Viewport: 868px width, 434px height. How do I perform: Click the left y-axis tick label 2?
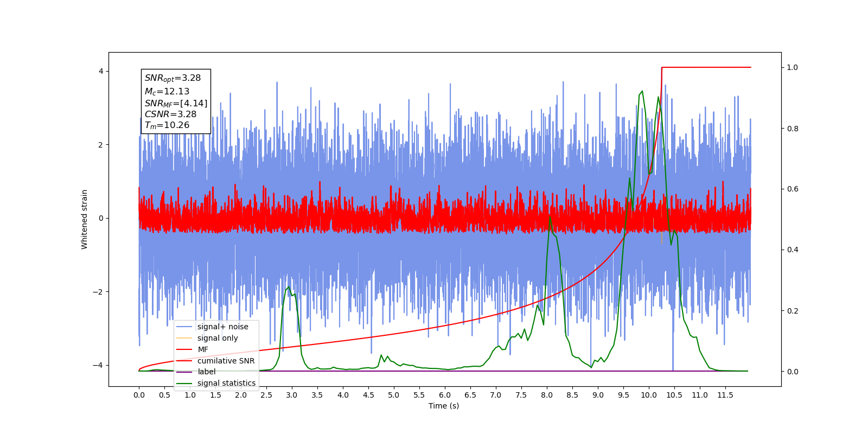coord(100,145)
